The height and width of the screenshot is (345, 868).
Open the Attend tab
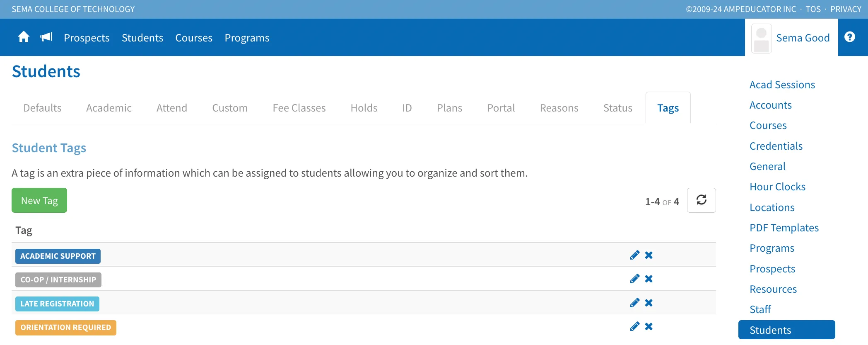(x=172, y=108)
